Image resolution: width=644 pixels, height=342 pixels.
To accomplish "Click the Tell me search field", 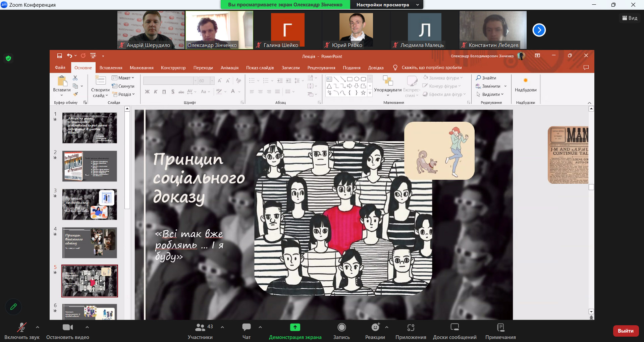I will [x=432, y=67].
